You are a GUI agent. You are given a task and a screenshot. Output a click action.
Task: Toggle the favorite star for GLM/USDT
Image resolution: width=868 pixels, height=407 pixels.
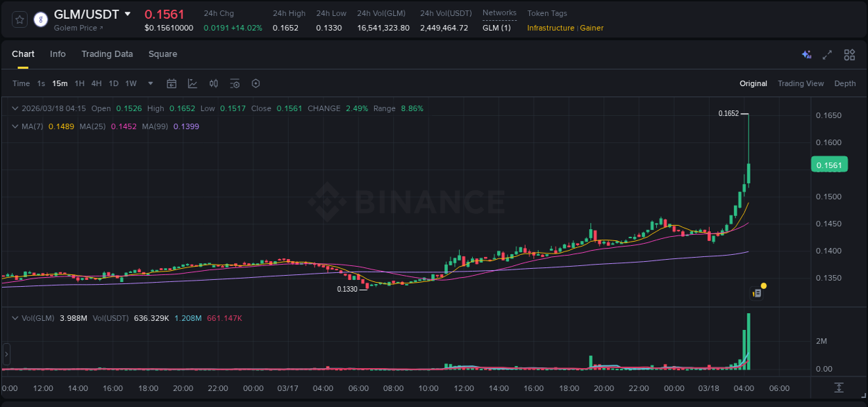pos(19,19)
